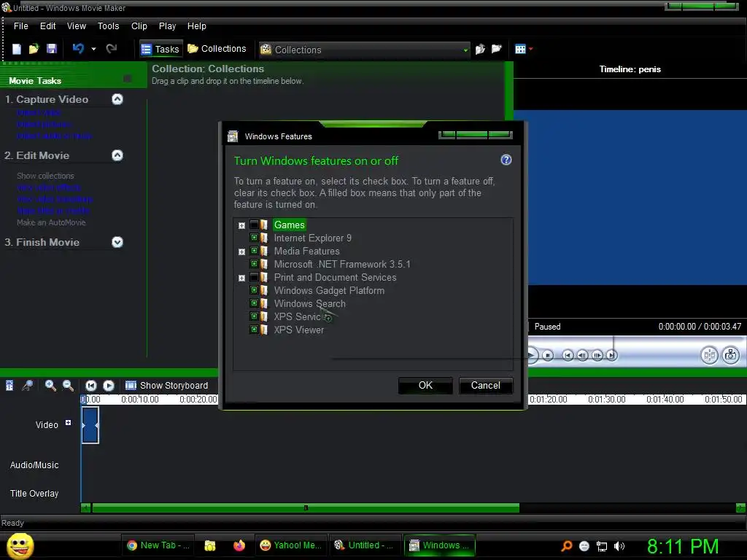Image resolution: width=747 pixels, height=560 pixels.
Task: Open the Views thumbnail layout dropdown
Action: pyautogui.click(x=524, y=49)
